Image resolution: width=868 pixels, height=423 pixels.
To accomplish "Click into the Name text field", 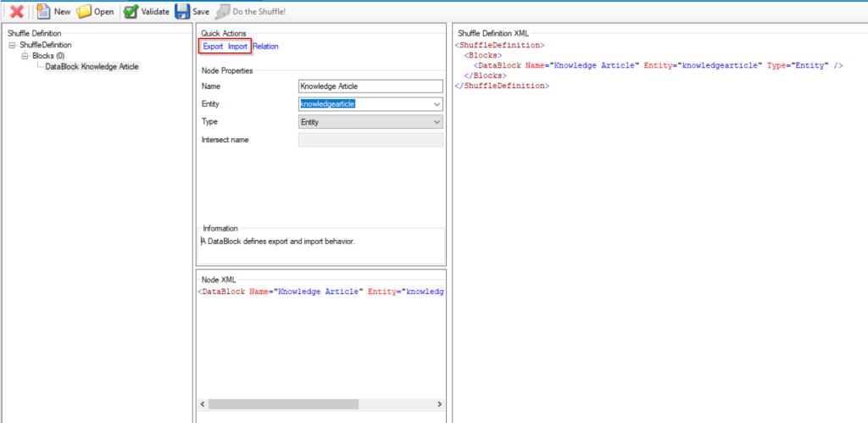I will coord(370,86).
